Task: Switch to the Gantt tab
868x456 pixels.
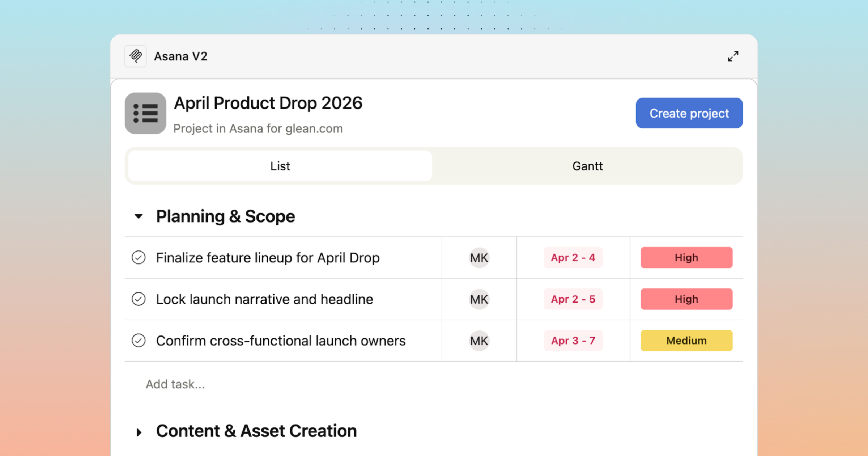Action: tap(587, 166)
